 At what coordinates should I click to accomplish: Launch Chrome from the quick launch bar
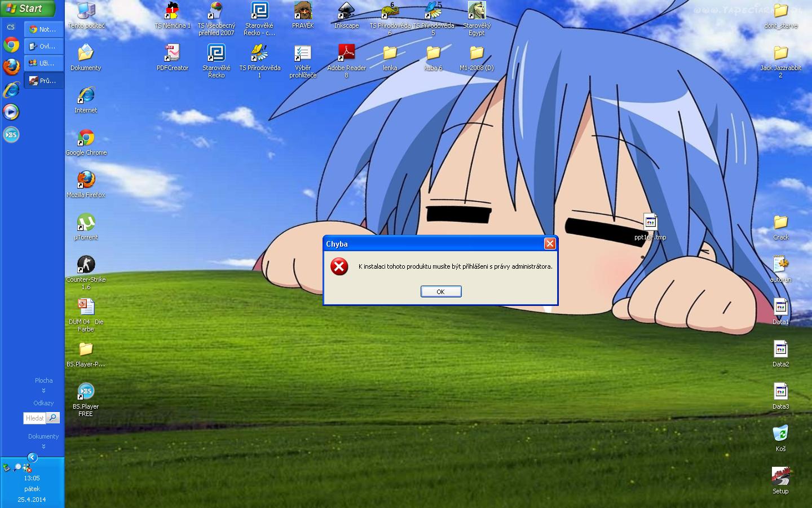(11, 45)
